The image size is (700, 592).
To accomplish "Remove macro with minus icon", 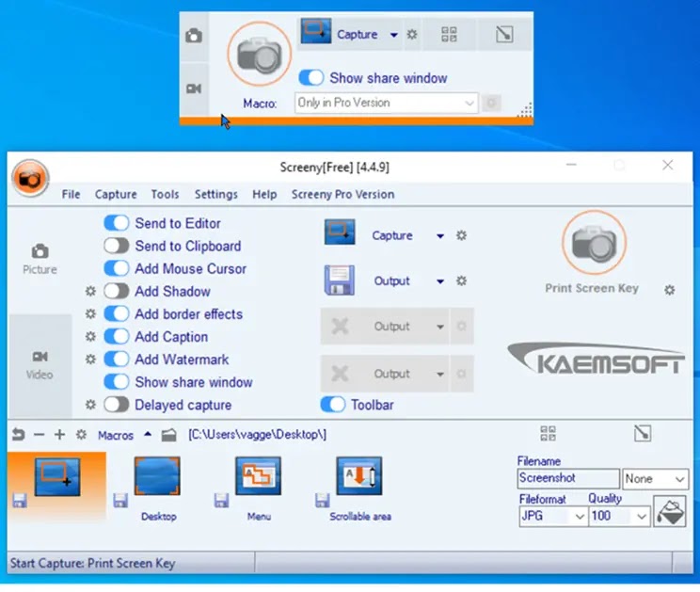I will click(40, 435).
